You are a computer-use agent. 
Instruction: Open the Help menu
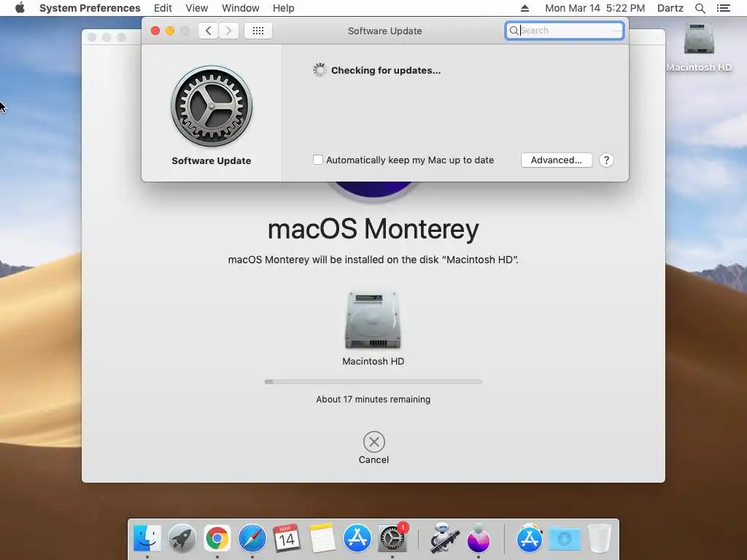(x=283, y=8)
